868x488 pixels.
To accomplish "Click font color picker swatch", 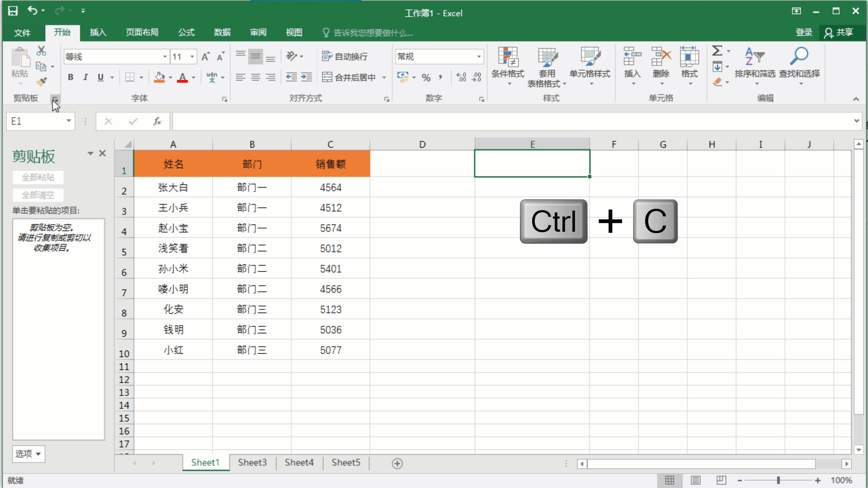I will pos(183,81).
